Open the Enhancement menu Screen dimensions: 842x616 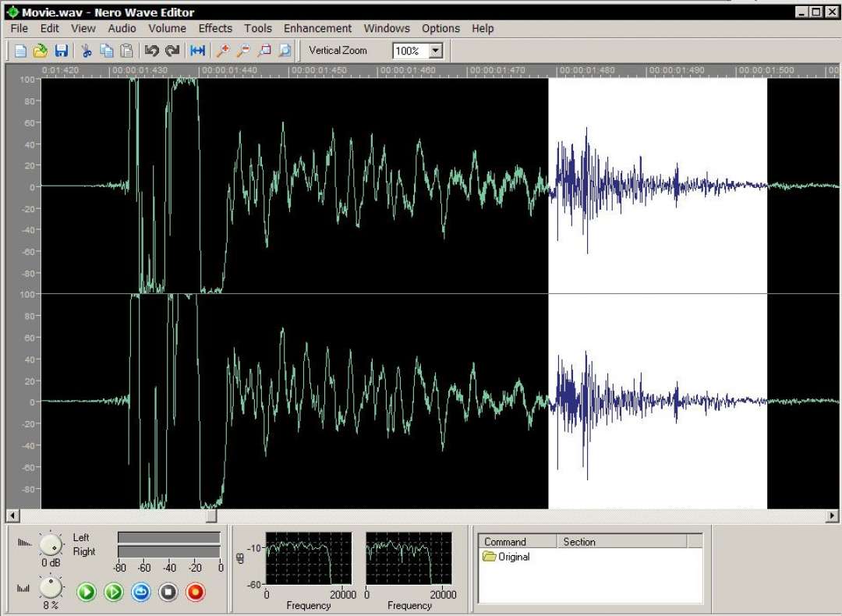pyautogui.click(x=317, y=28)
